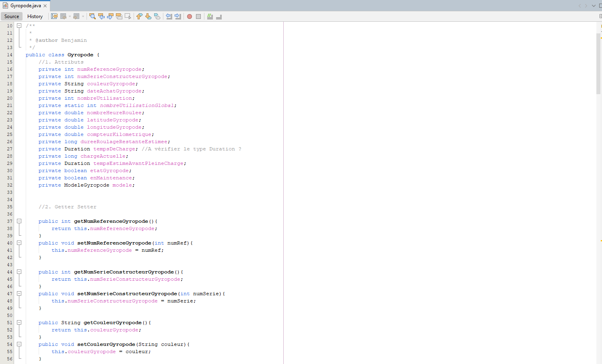602x364 pixels.
Task: Collapse getNumSerieConstructeurGyropode fold at line 44
Action: click(19, 272)
